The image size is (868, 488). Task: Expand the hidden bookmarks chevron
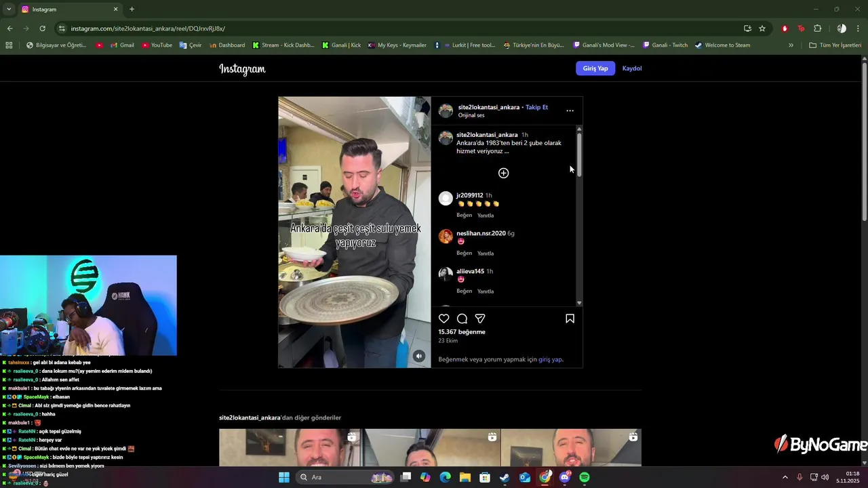pos(791,45)
